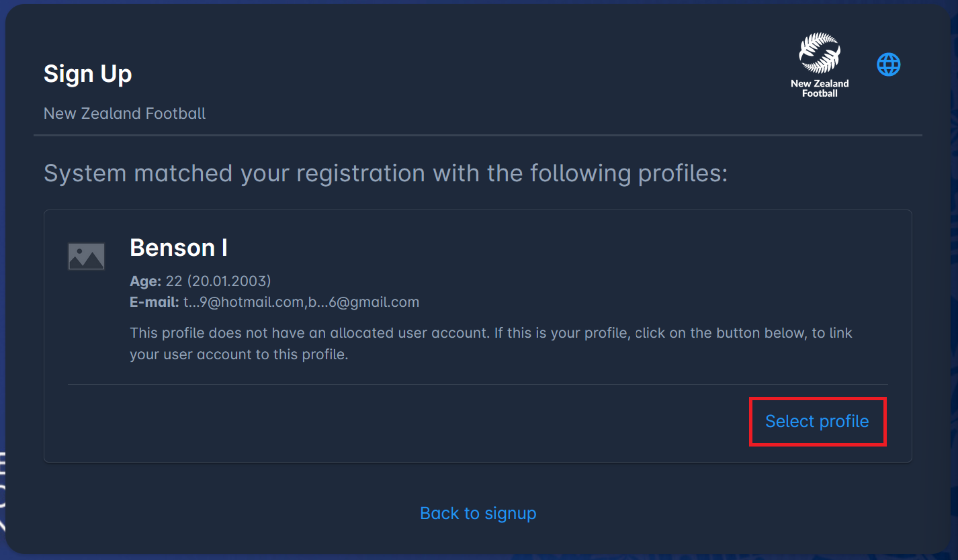Select the Benson I profile name

click(178, 248)
